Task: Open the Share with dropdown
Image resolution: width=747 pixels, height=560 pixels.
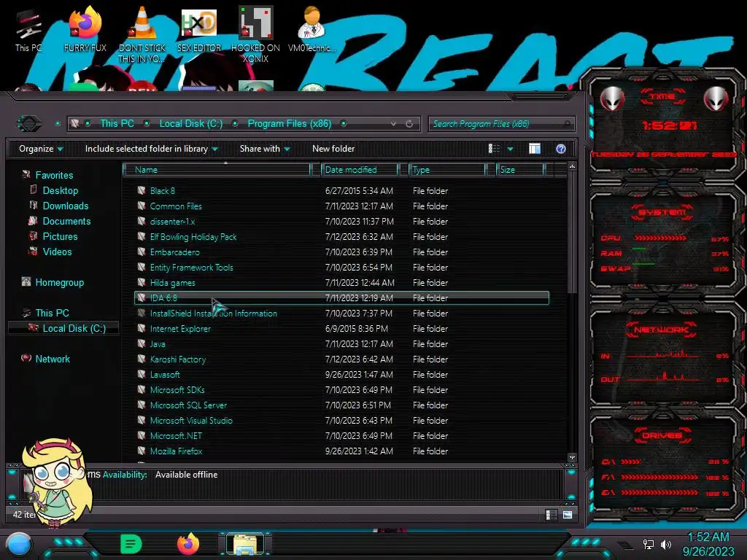Action: [265, 149]
